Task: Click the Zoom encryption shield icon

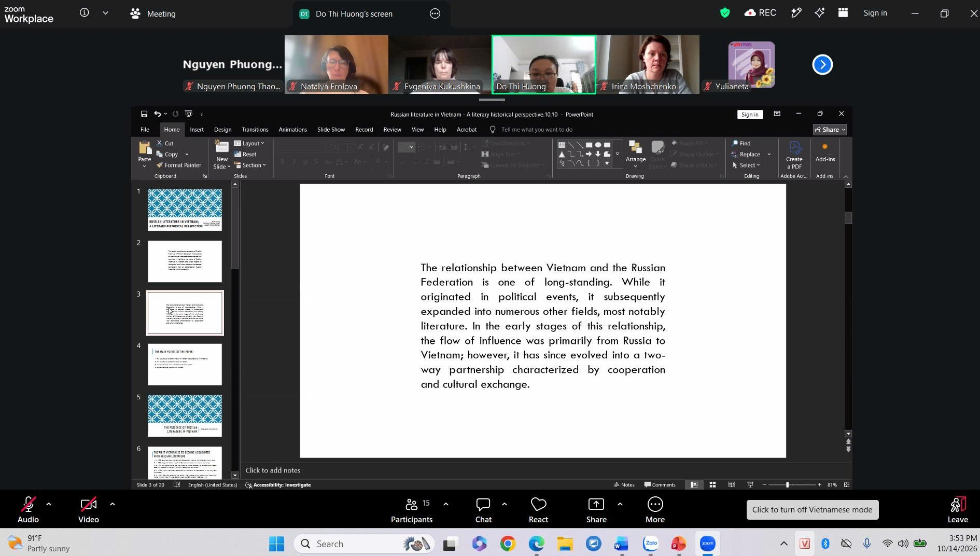Action: pyautogui.click(x=725, y=13)
